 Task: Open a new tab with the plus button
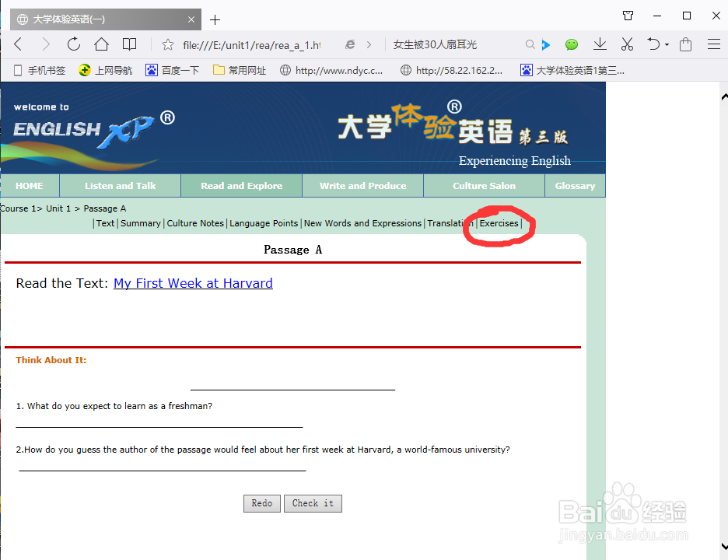[215, 20]
